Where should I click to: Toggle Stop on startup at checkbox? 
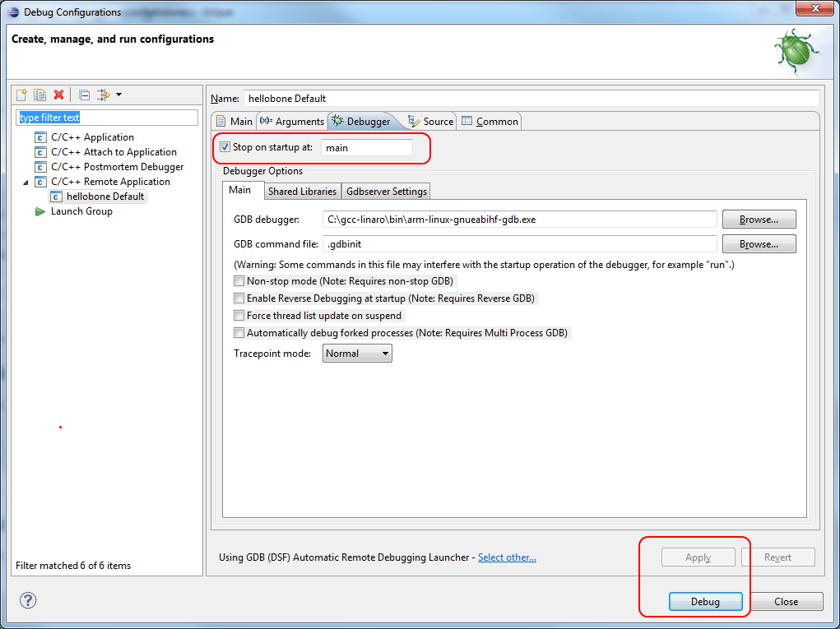point(225,146)
